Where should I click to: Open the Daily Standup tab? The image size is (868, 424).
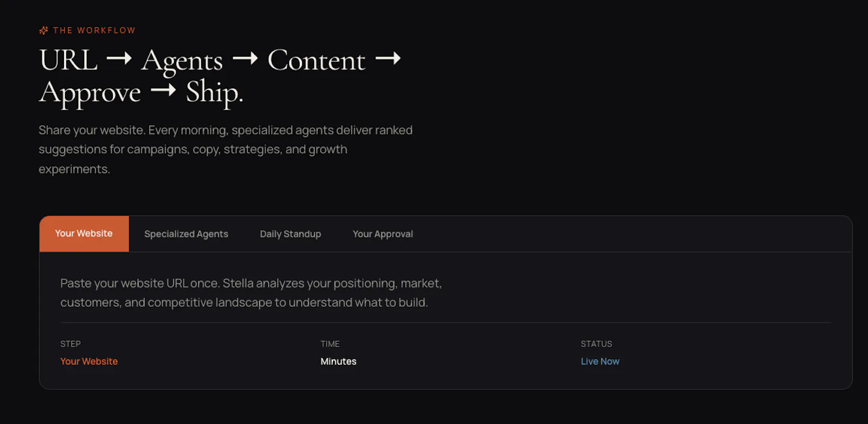coord(290,234)
